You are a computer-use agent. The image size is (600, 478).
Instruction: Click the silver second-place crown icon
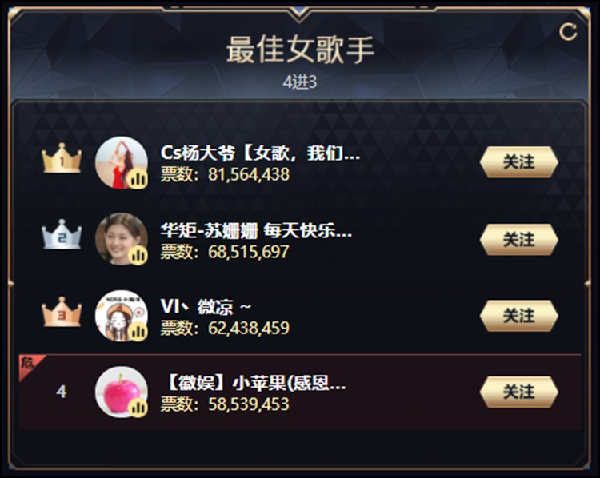[62, 234]
